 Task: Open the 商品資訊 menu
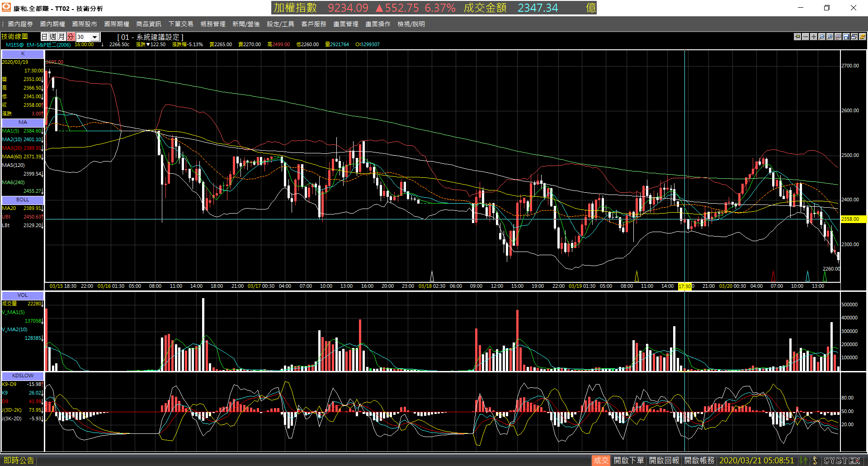coord(149,24)
